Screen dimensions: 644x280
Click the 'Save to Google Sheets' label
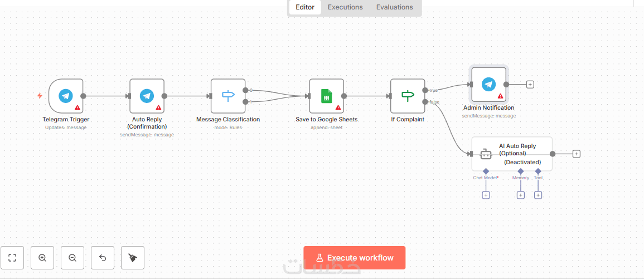327,120
